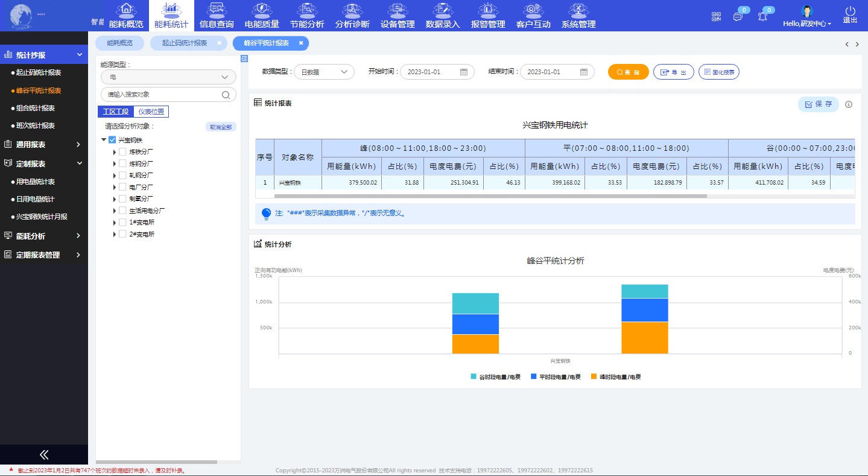
Task: Switch to the 仪表位置 tab
Action: 151,112
